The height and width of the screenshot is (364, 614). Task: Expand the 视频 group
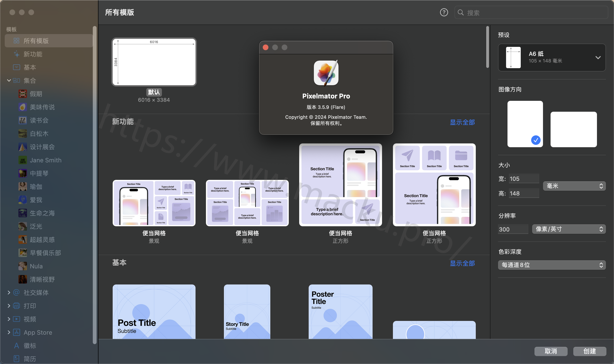(x=9, y=319)
